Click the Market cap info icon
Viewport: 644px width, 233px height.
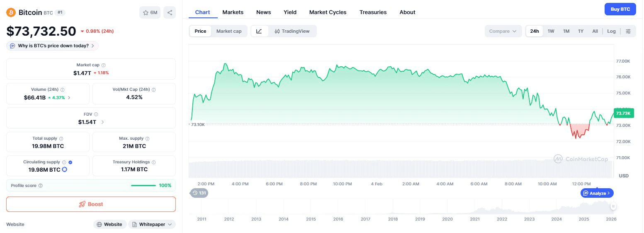[104, 65]
